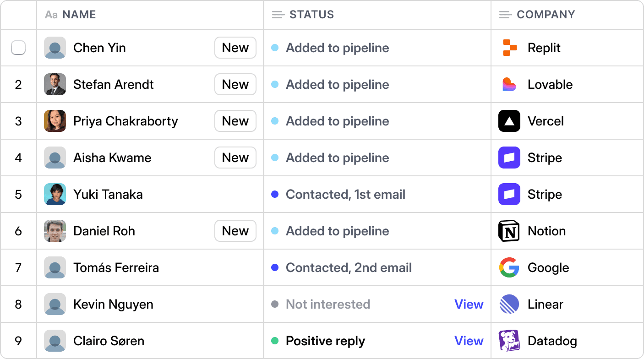Open View link for Kevin Nguyen
The image size is (644, 359).
pos(469,304)
